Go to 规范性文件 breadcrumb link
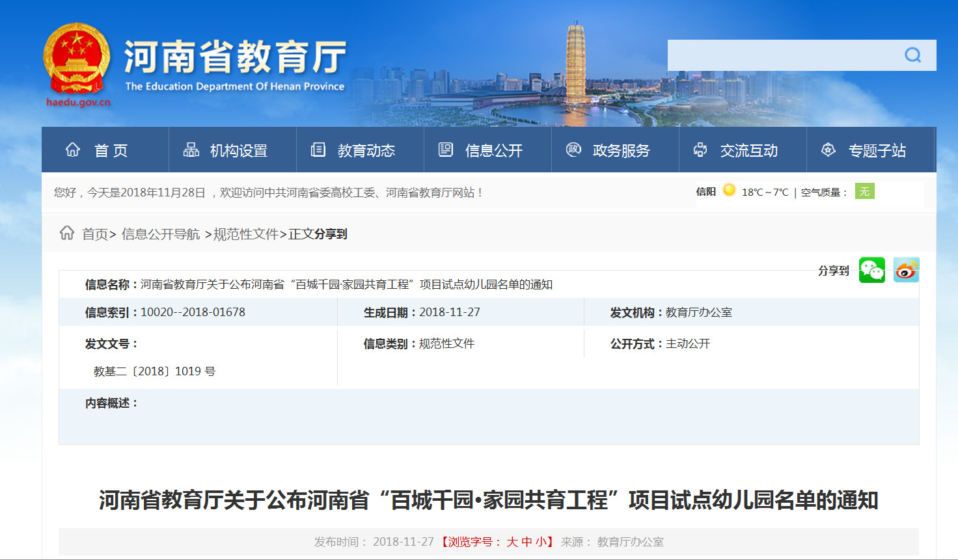Image resolution: width=958 pixels, height=560 pixels. coord(246,234)
